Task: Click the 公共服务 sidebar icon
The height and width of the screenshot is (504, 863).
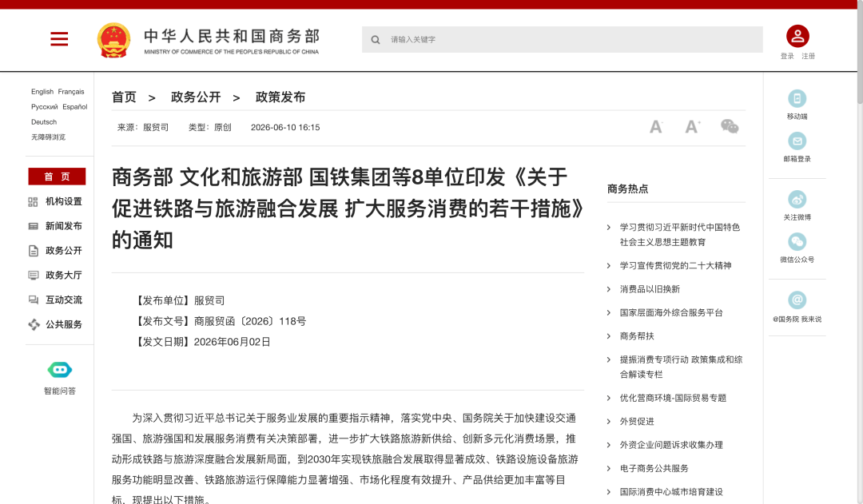Action: 34,324
